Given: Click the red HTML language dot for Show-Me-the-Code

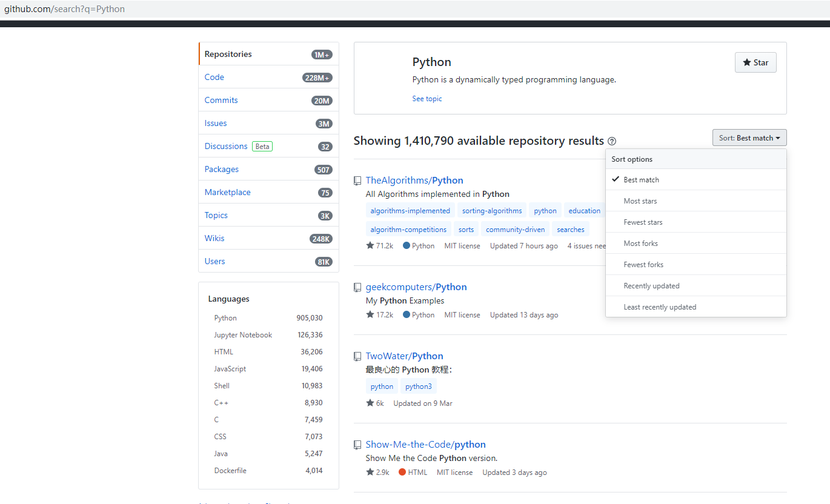Looking at the screenshot, I should coord(402,472).
